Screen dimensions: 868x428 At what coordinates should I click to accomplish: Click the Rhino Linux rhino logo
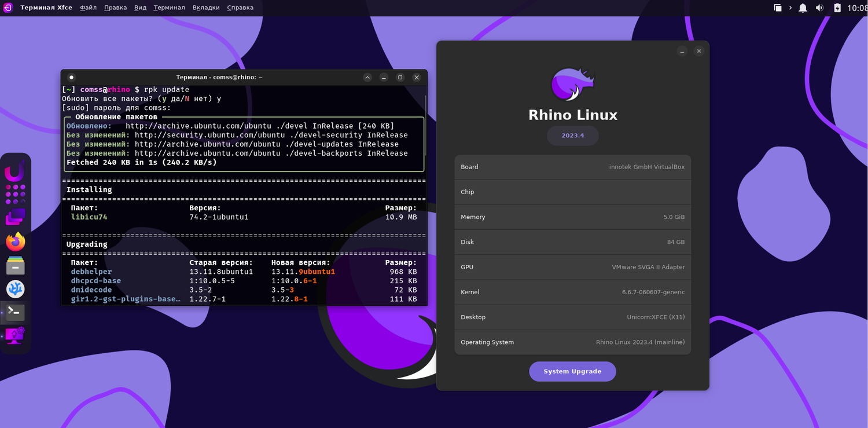[x=573, y=85]
